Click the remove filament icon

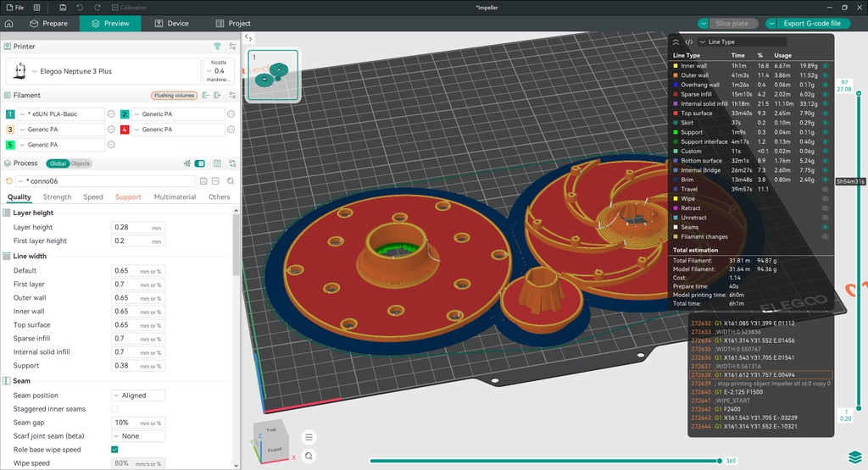(x=205, y=95)
